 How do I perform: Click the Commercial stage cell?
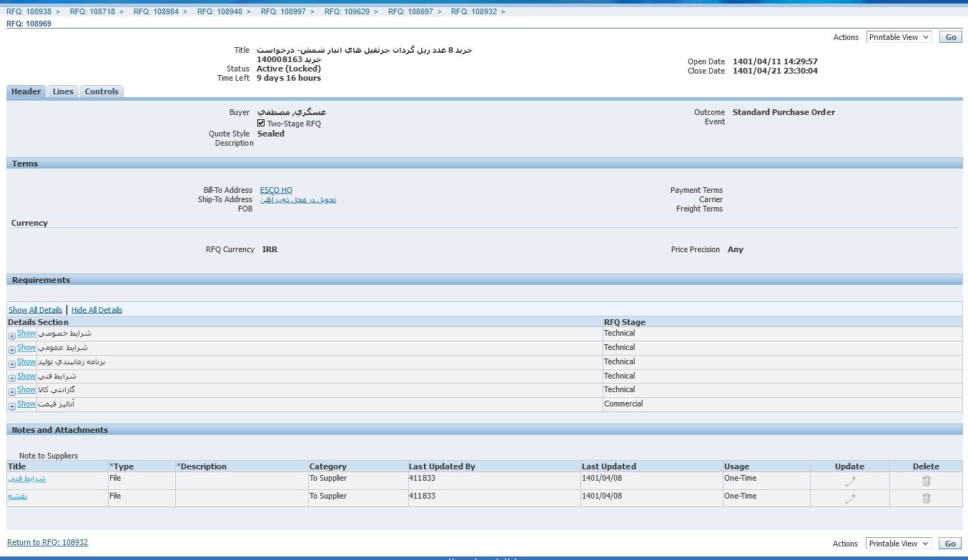(623, 404)
